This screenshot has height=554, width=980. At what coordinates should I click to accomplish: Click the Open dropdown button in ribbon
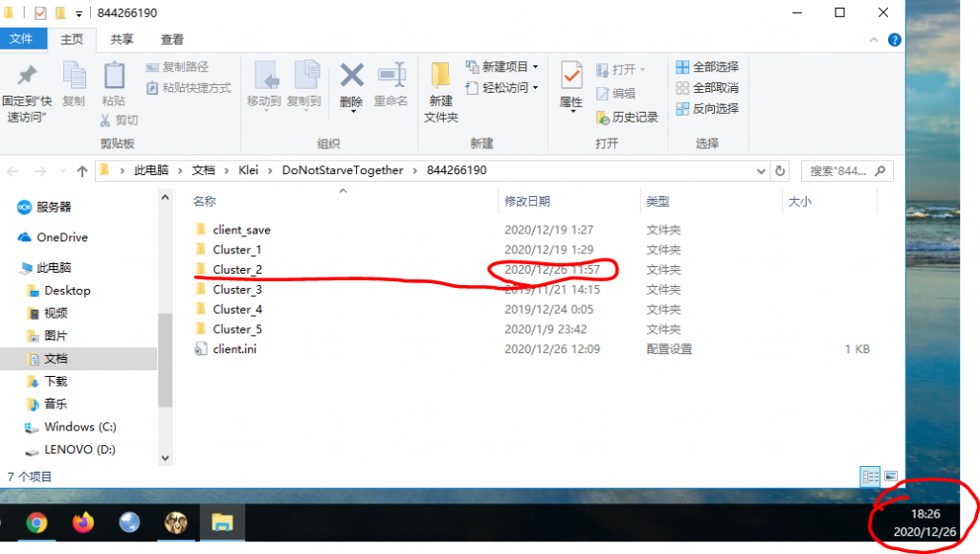(x=620, y=69)
